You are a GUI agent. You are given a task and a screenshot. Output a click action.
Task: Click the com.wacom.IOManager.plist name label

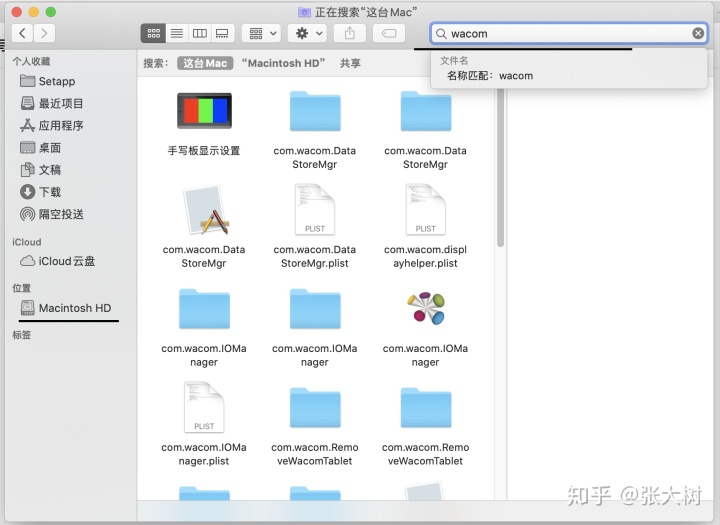click(204, 454)
